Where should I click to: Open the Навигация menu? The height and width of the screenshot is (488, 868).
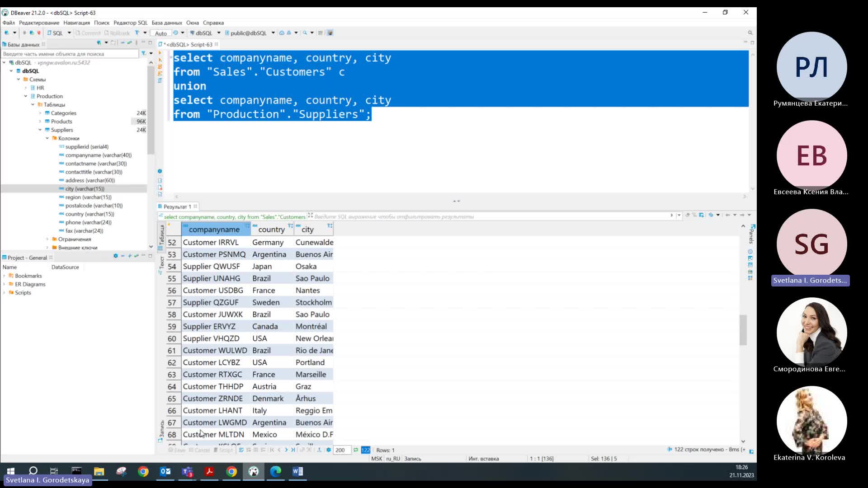pos(76,23)
